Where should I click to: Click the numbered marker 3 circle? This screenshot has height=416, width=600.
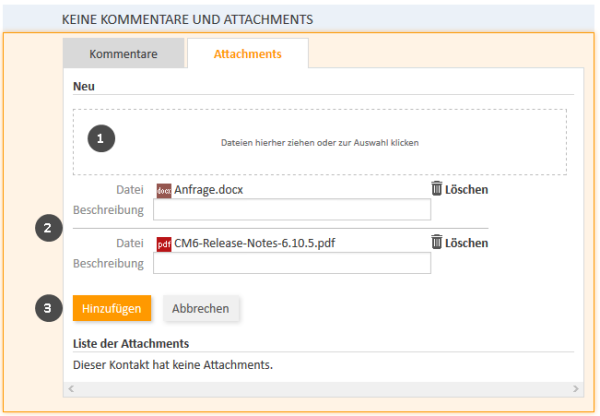click(49, 308)
